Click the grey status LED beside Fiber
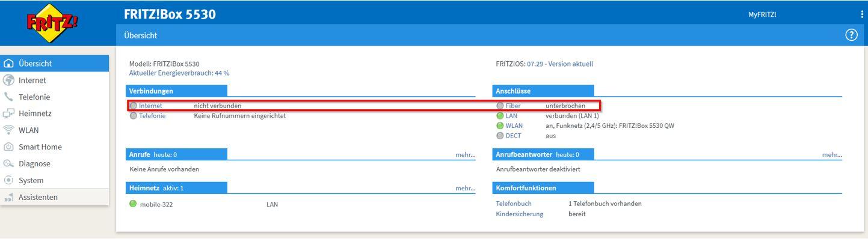The width and height of the screenshot is (868, 239). pyautogui.click(x=500, y=106)
